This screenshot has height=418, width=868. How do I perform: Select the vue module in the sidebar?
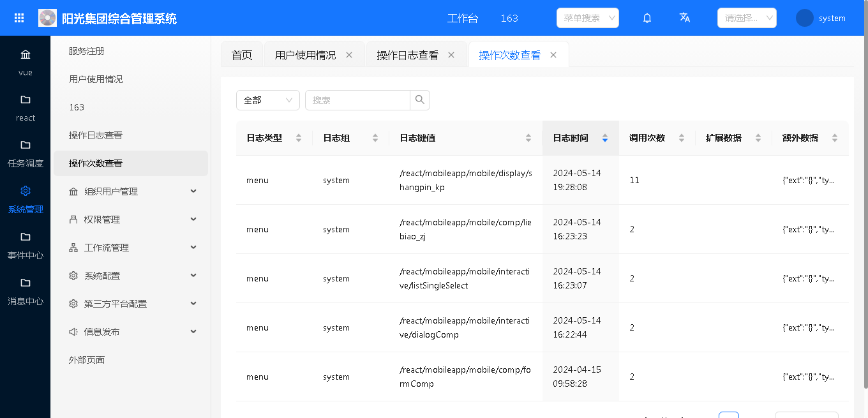point(26,63)
